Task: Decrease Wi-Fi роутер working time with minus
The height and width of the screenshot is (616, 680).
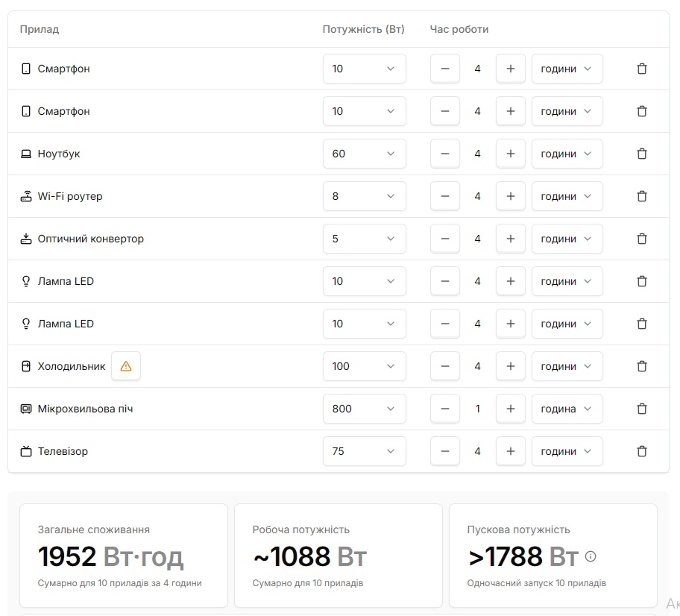Action: pos(445,196)
